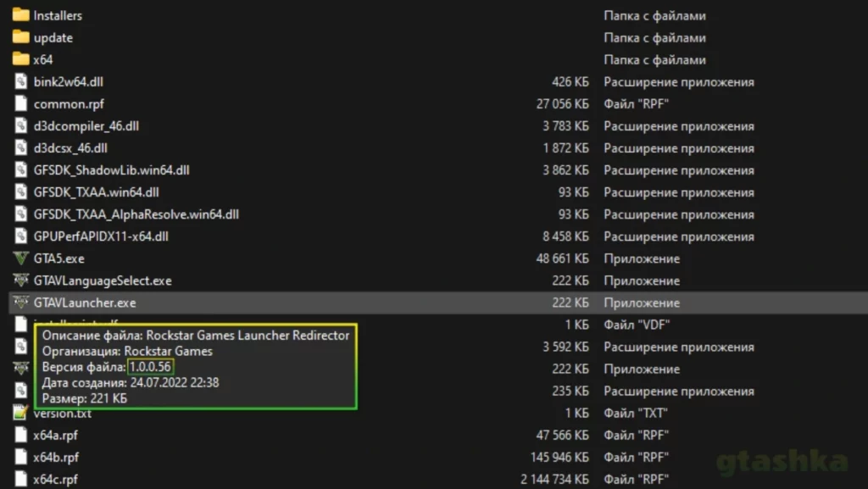Select the version.txt file name
The width and height of the screenshot is (868, 489).
point(62,414)
